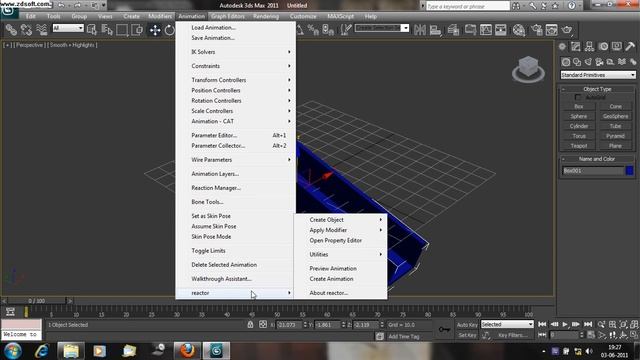
Task: Open the Hierarchy command panel tab
Action: (x=589, y=47)
